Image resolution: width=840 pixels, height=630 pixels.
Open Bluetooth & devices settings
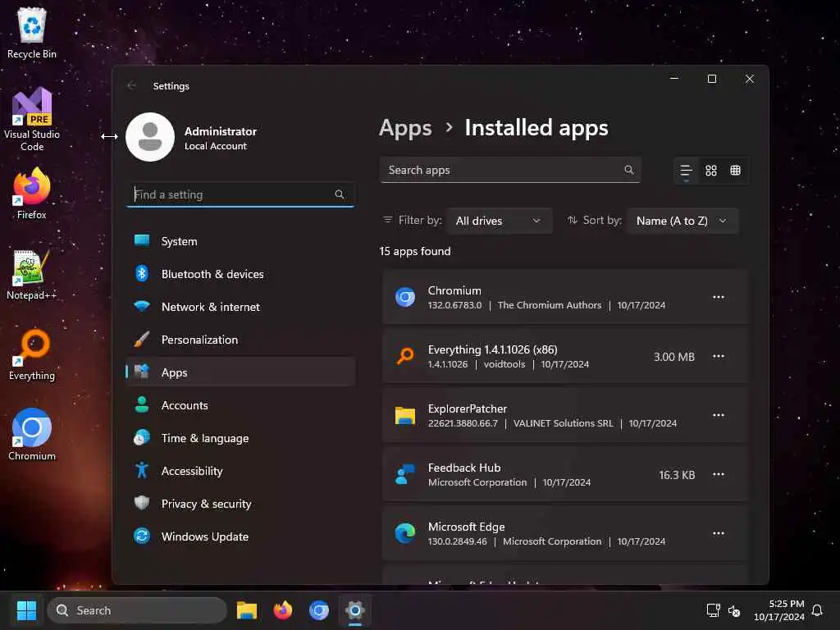(240, 274)
